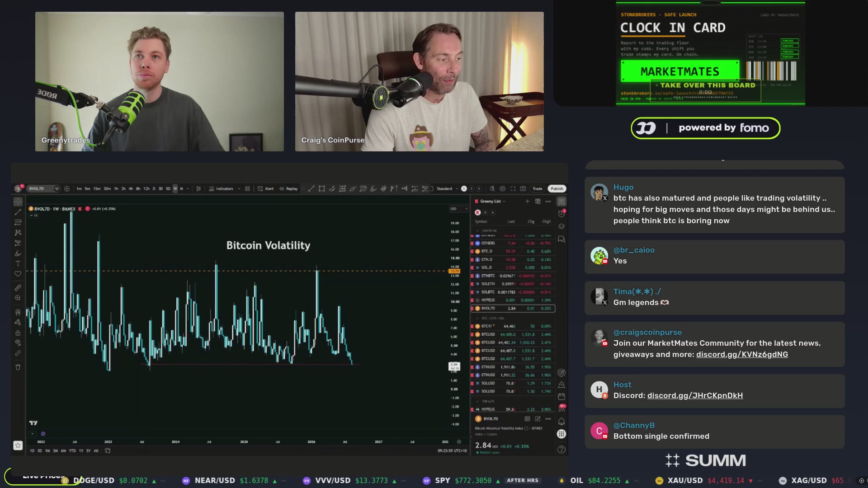Open the go-to-date calendar icon
The height and width of the screenshot is (488, 868).
tap(108, 450)
